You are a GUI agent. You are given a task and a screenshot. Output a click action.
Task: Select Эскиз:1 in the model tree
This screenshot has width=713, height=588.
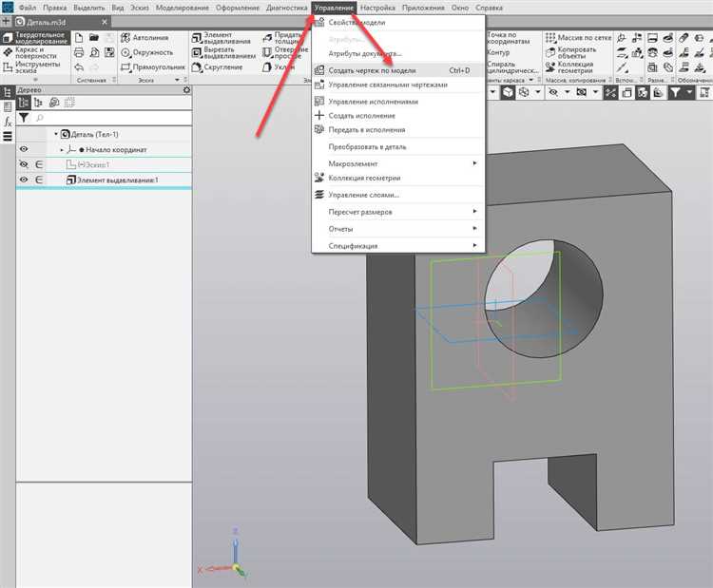(87, 164)
